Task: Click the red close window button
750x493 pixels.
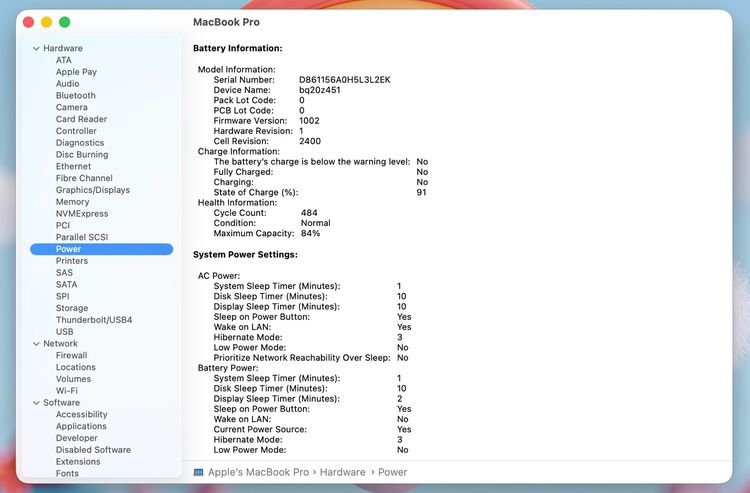Action: point(28,22)
